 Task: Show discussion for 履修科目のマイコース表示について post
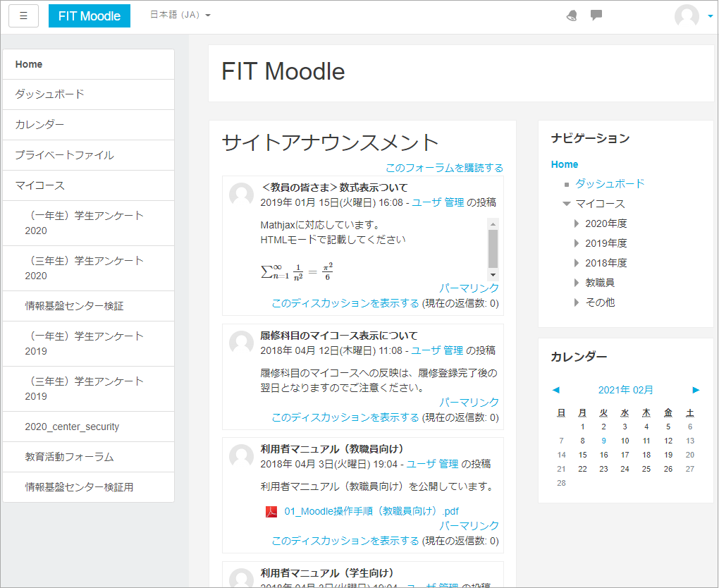pos(345,417)
